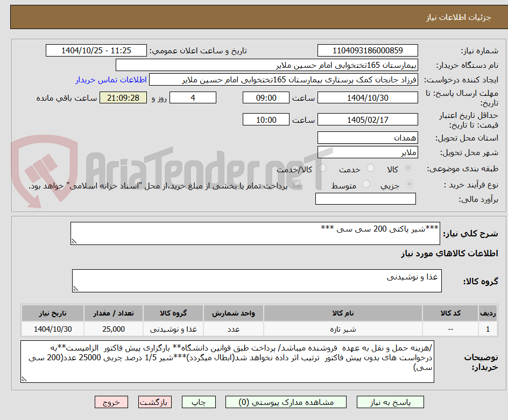Click the row number 1 cell
The width and height of the screenshot is (508, 420).
coord(488,329)
